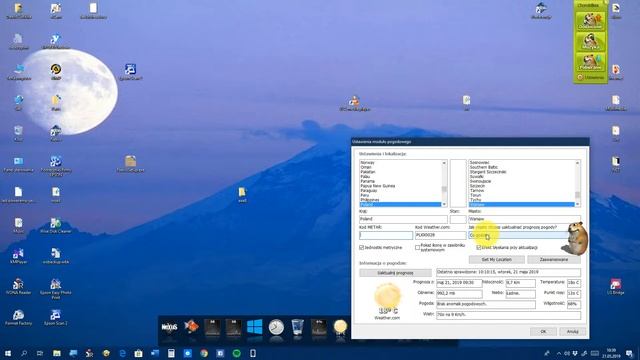Toggle Jednostki metryczne checkbox

(x=362, y=247)
